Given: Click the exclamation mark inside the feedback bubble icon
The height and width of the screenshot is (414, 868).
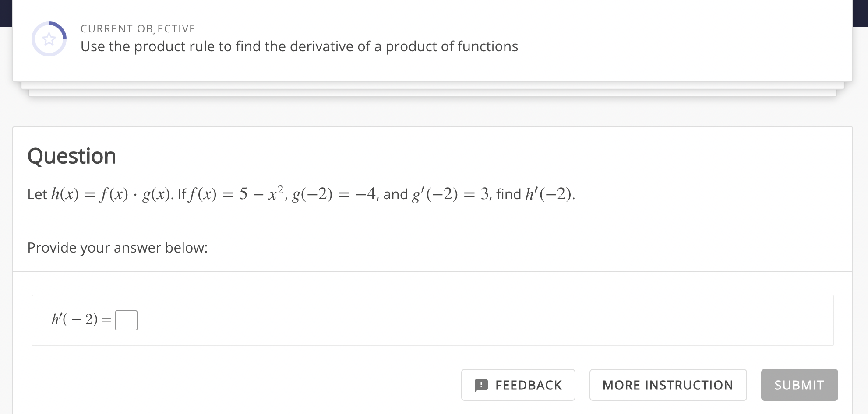Looking at the screenshot, I should 481,384.
